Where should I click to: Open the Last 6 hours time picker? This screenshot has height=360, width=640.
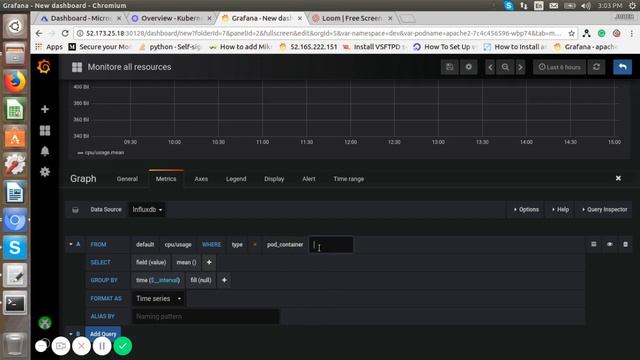(559, 67)
